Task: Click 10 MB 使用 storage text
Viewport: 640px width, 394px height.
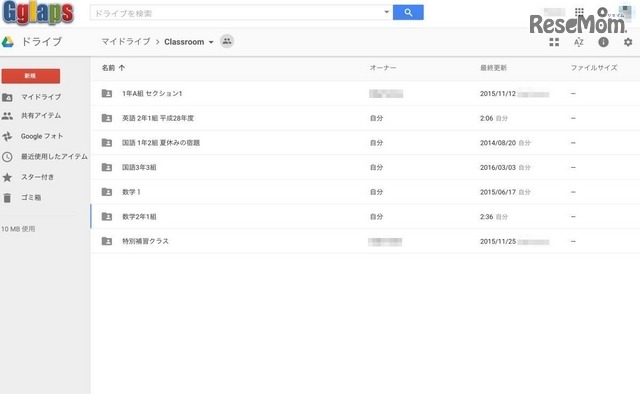Action: click(x=18, y=229)
